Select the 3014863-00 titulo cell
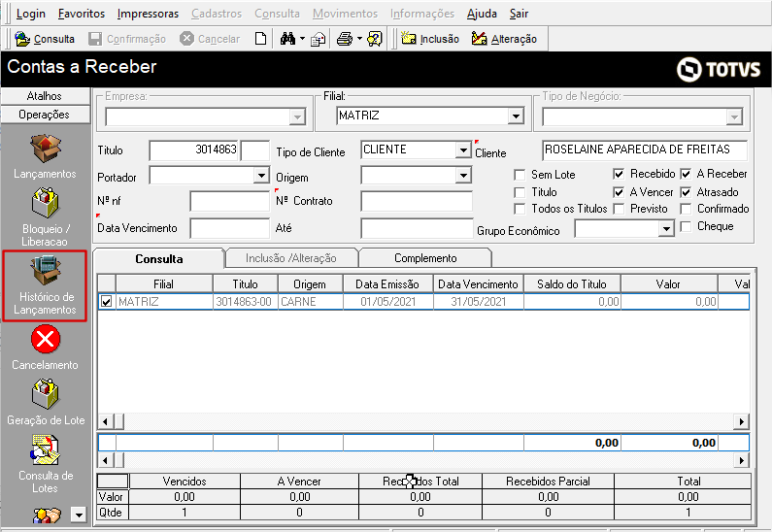This screenshot has width=772, height=532. point(245,302)
